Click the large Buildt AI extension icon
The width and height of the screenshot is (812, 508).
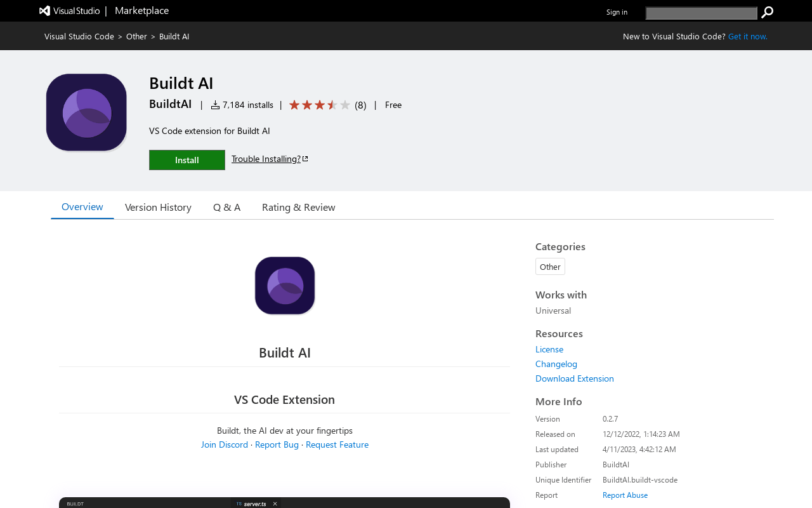tap(86, 112)
